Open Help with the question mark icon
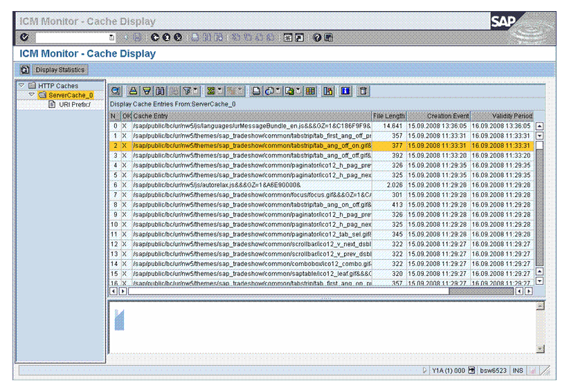Viewport: 569px width, 392px height. point(317,37)
